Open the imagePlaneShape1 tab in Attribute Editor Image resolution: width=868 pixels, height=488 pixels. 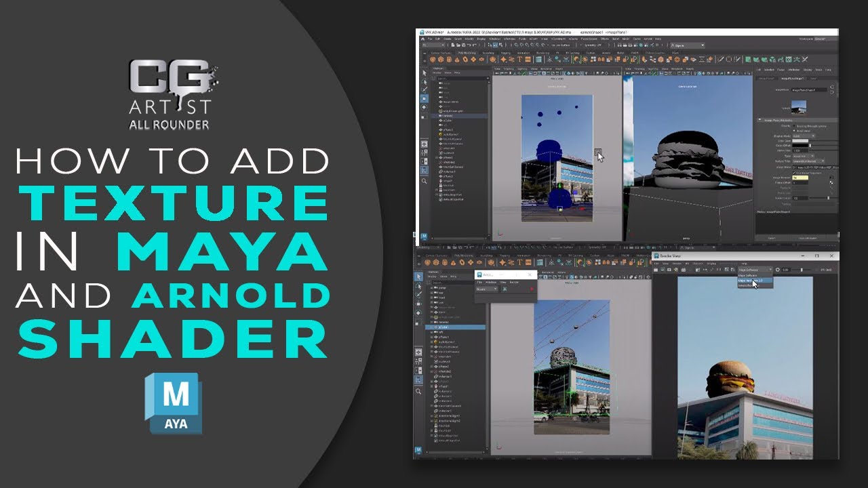792,79
